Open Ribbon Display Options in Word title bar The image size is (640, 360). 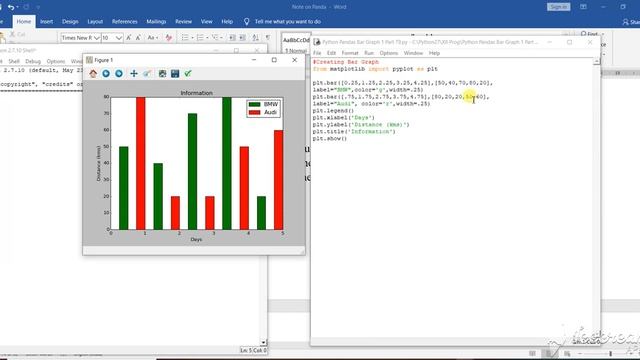coord(583,7)
